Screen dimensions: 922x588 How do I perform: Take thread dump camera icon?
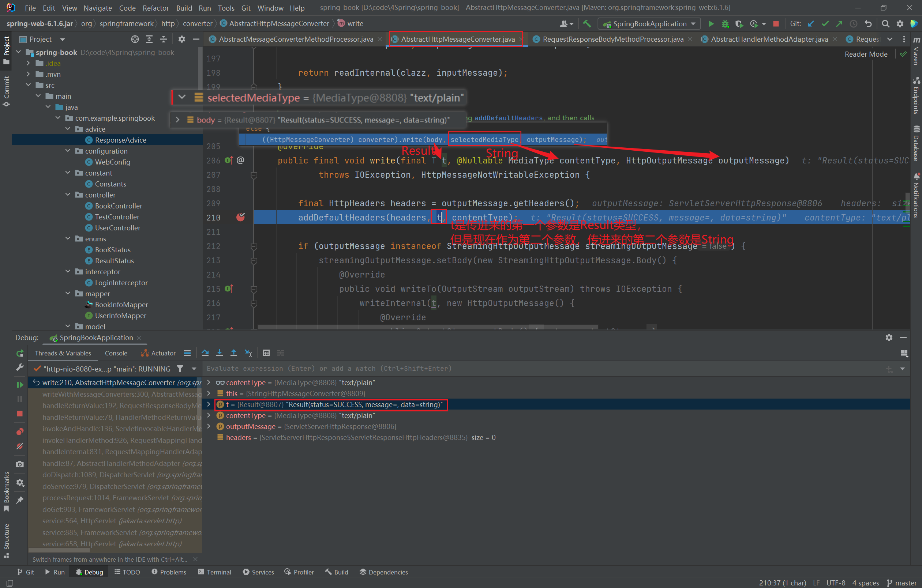20,464
